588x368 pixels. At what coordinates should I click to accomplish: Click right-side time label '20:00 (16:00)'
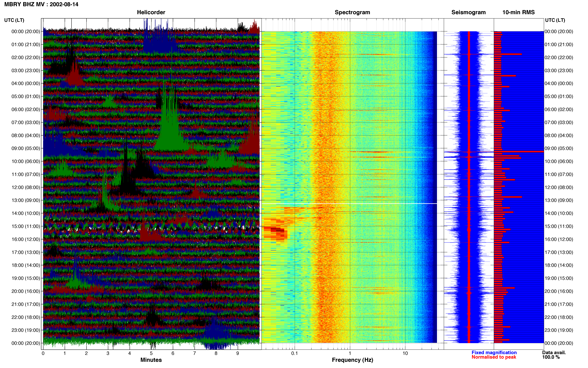click(559, 291)
